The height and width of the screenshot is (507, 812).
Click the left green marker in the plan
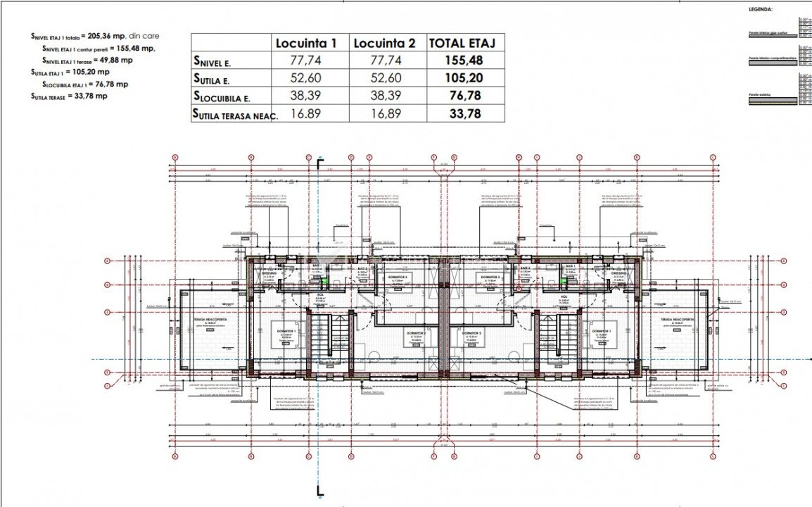(x=323, y=282)
